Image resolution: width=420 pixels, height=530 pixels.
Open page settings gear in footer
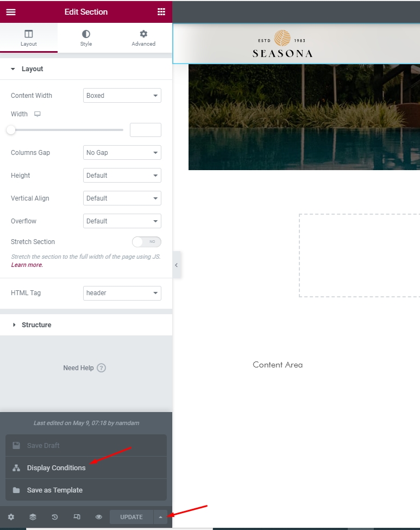pyautogui.click(x=11, y=517)
